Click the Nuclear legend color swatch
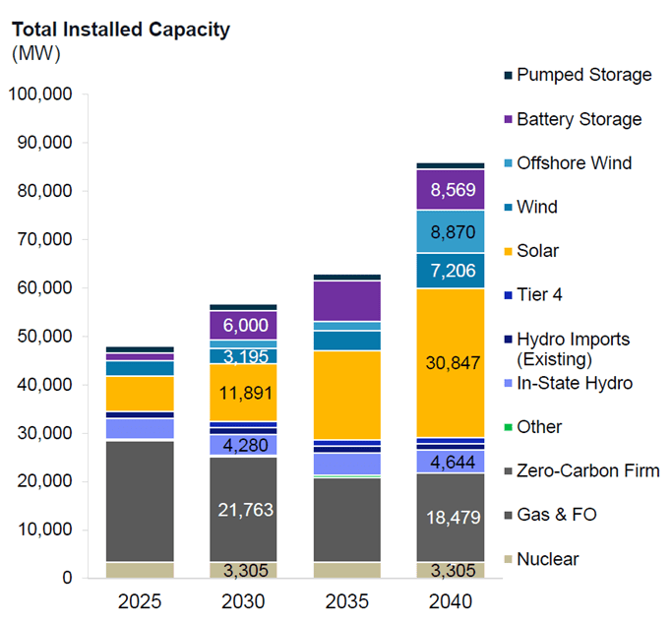Image resolution: width=672 pixels, height=623 pixels. click(508, 559)
